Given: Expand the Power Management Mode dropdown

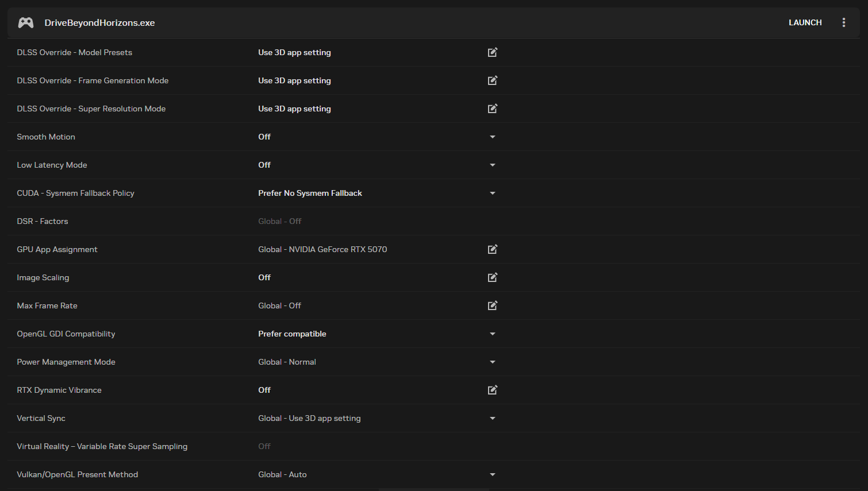Looking at the screenshot, I should pyautogui.click(x=493, y=362).
